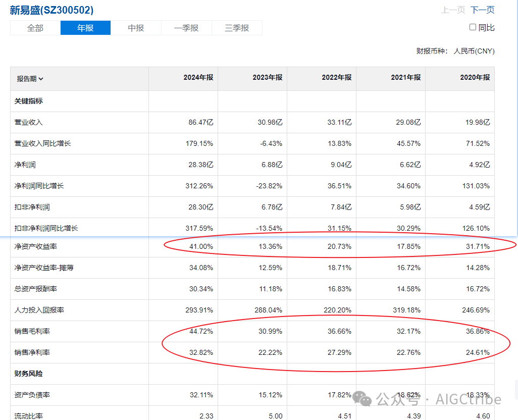Expand the 报告期 dropdown arrow
Image resolution: width=518 pixels, height=420 pixels.
pos(41,79)
